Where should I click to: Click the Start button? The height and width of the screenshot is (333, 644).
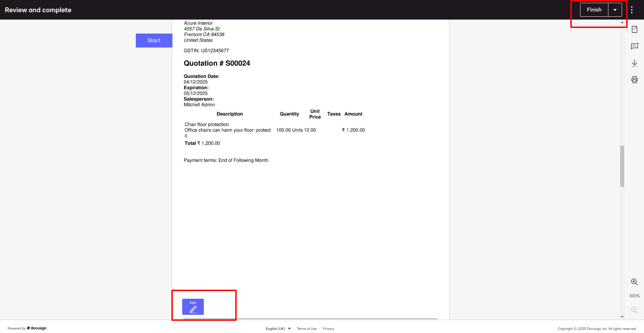(154, 41)
